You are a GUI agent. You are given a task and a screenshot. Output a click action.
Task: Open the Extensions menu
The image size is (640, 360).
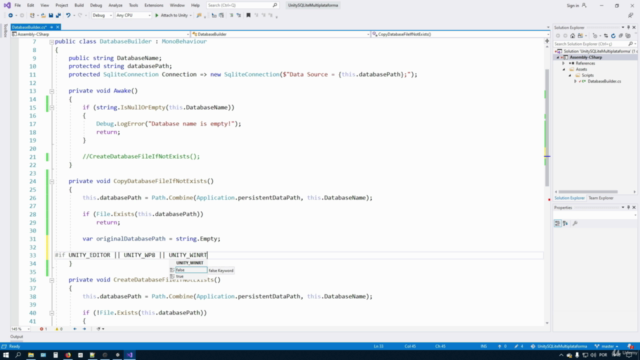coord(154,5)
